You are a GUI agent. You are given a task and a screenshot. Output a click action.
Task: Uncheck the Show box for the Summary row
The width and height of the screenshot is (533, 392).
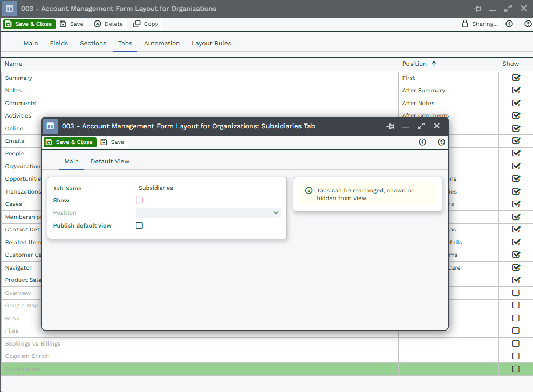coord(516,78)
